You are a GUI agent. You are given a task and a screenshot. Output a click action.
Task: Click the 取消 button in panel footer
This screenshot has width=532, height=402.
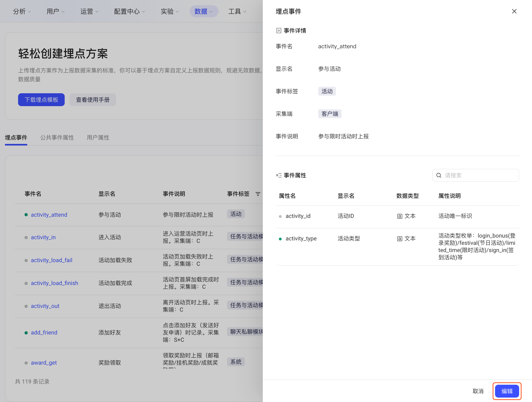point(478,391)
